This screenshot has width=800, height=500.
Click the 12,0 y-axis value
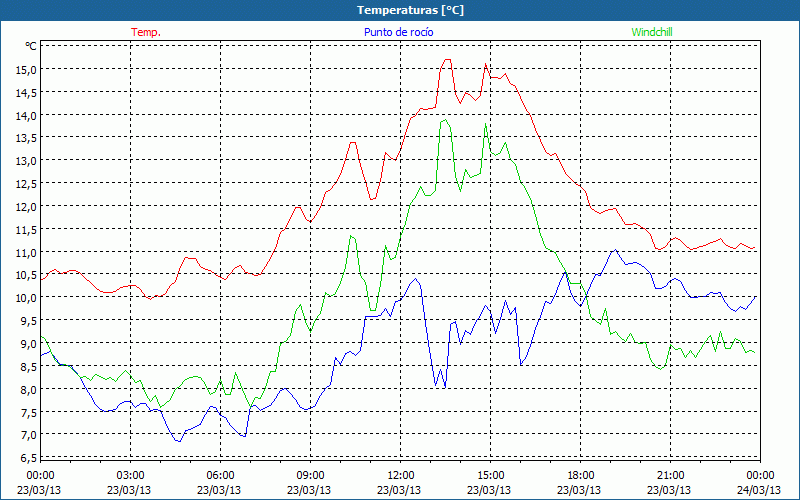click(26, 207)
